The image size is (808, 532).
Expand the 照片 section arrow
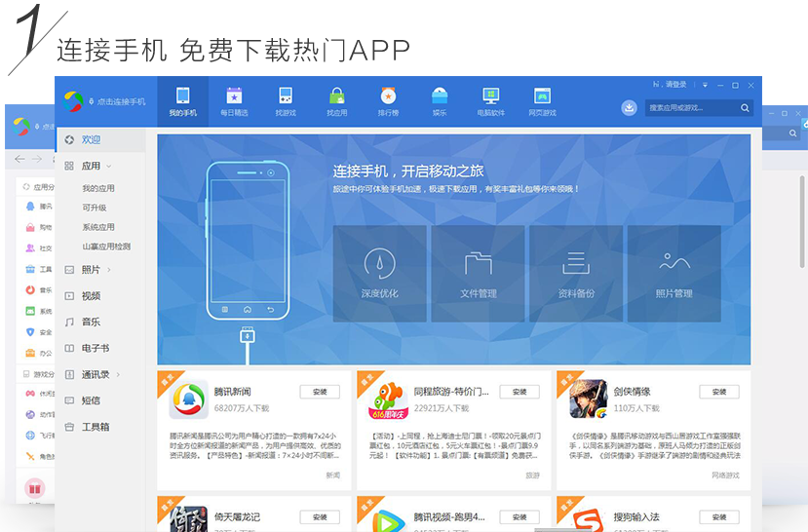pyautogui.click(x=109, y=269)
